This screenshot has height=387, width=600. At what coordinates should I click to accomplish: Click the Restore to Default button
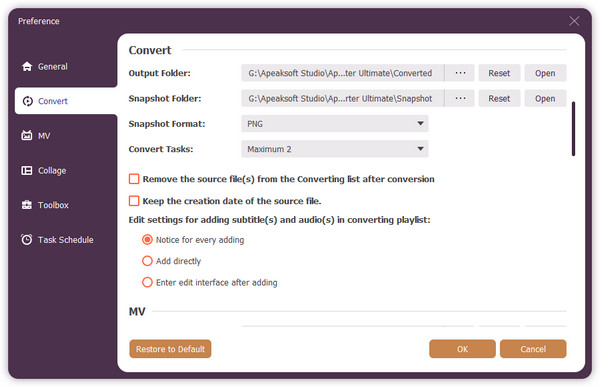click(170, 349)
